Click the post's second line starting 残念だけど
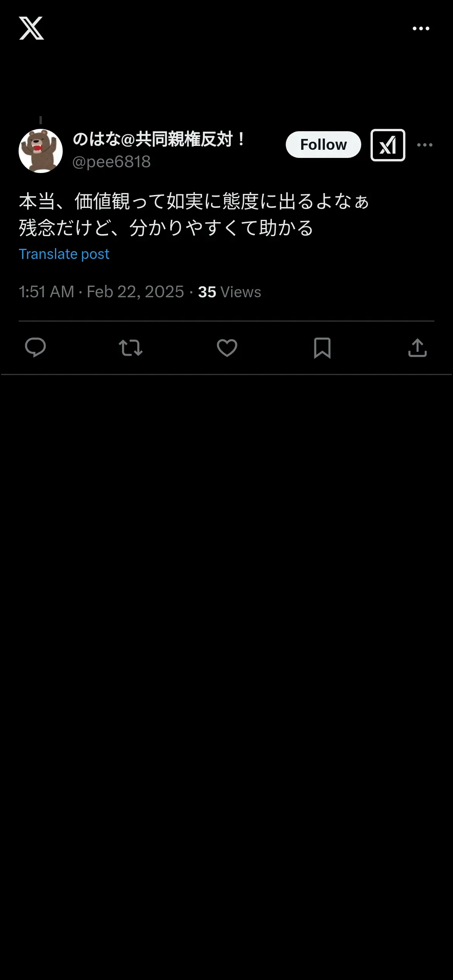The image size is (453, 980). click(x=166, y=228)
